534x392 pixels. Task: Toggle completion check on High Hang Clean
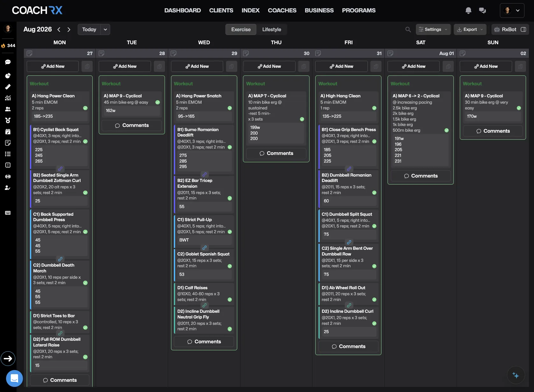pos(374,108)
